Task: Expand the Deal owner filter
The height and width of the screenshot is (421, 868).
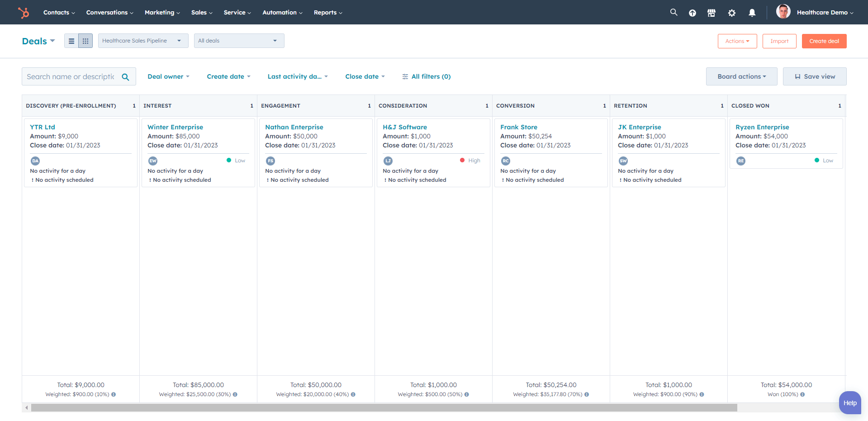Action: (x=169, y=76)
